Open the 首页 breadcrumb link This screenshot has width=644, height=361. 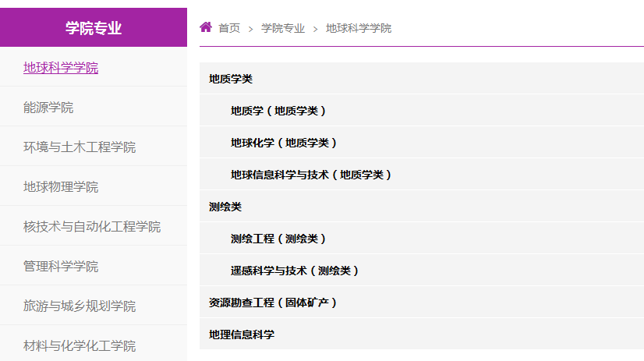pos(229,28)
